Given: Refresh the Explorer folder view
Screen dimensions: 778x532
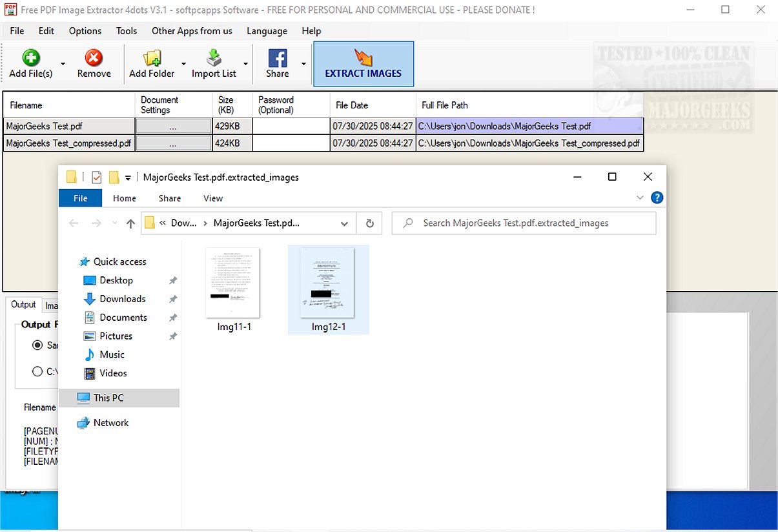Looking at the screenshot, I should [369, 223].
